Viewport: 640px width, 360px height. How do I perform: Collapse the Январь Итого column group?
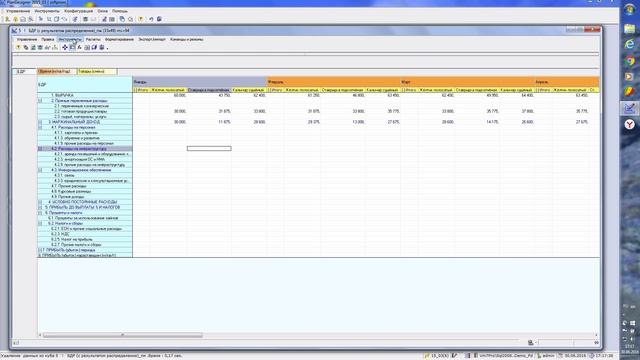coord(136,90)
